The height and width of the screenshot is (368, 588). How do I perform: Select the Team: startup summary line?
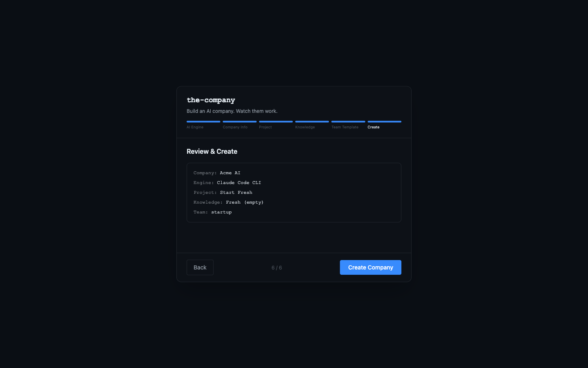point(212,212)
